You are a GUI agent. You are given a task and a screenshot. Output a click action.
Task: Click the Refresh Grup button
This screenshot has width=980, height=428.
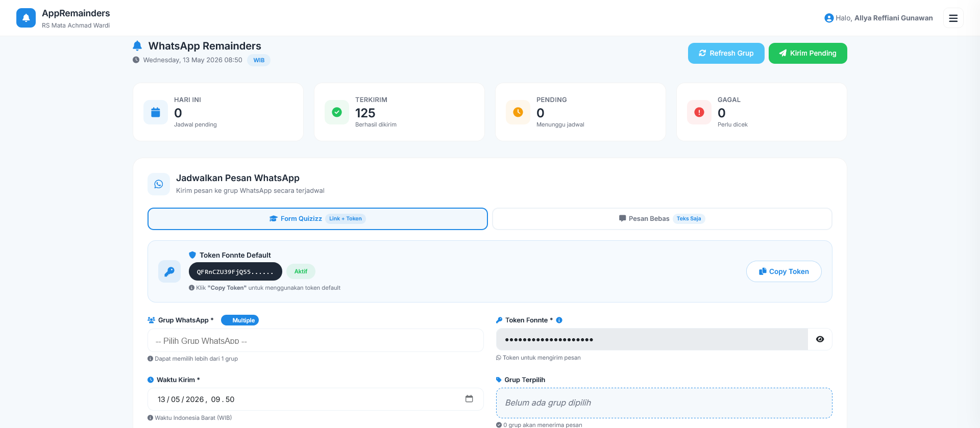point(726,53)
